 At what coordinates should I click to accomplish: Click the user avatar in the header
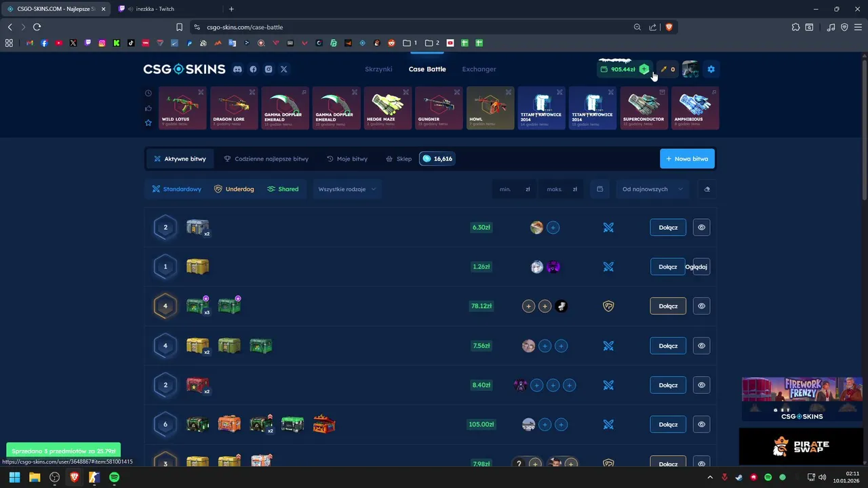point(690,69)
